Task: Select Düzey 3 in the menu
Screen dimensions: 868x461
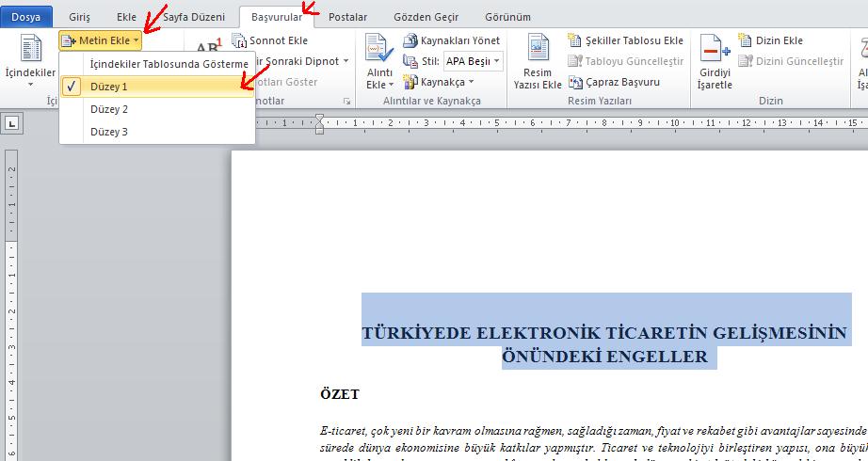Action: coord(157,132)
